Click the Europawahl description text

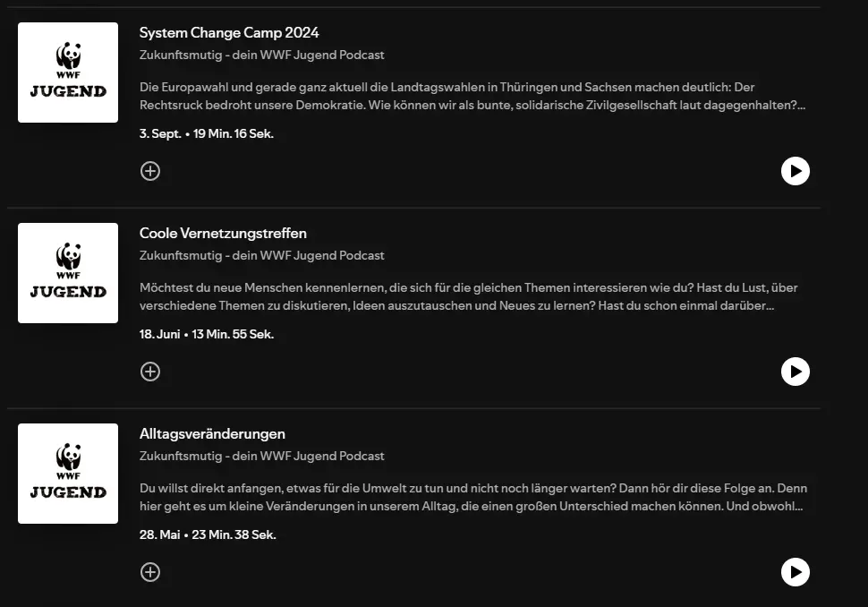click(472, 96)
